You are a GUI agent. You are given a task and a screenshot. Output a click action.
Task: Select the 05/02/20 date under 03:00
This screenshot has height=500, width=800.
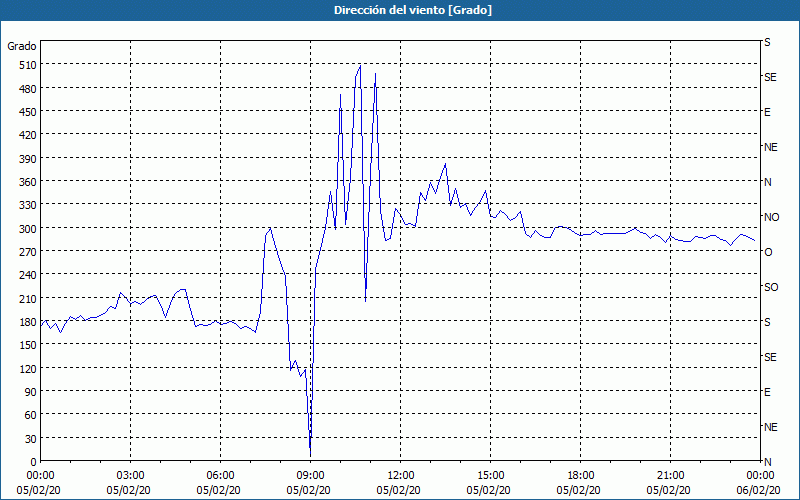(129, 490)
